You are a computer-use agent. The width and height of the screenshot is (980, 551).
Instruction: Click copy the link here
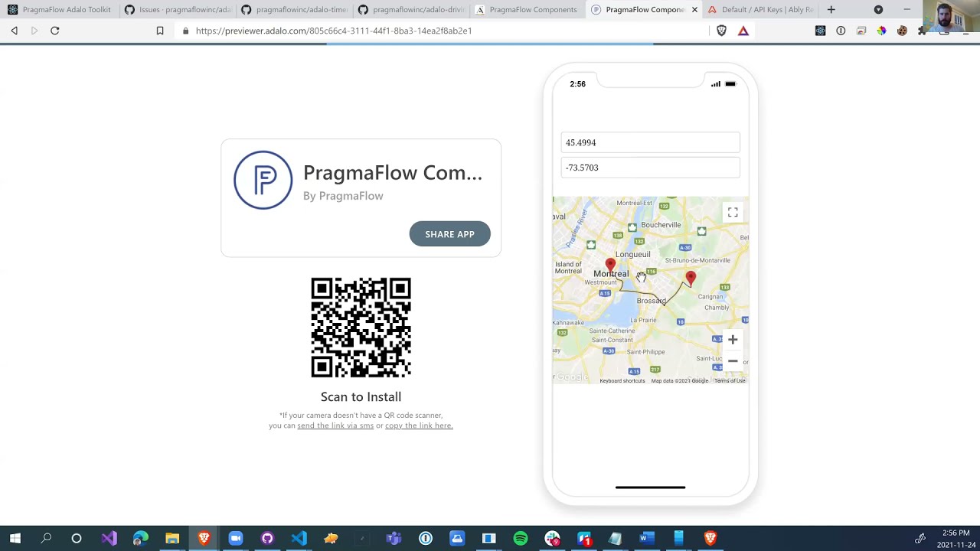click(419, 425)
